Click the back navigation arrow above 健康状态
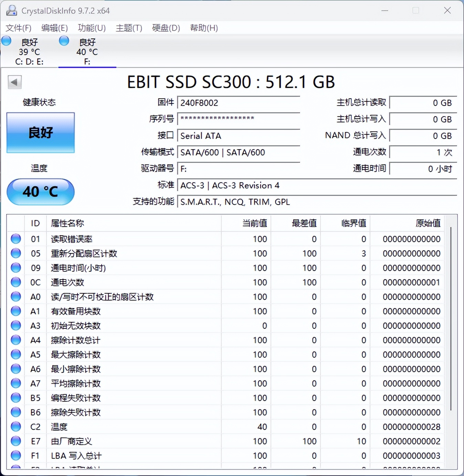 (x=14, y=83)
